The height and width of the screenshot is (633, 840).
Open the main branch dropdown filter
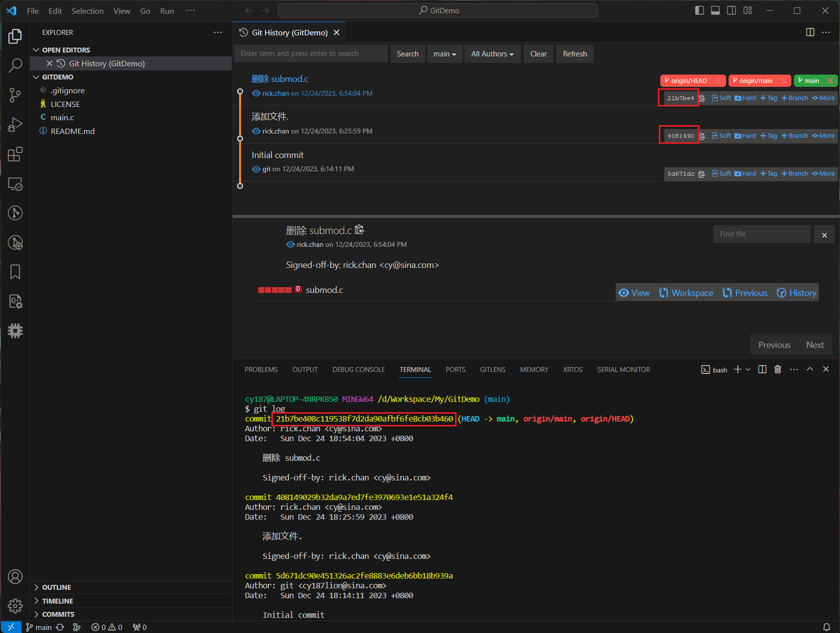click(x=445, y=54)
